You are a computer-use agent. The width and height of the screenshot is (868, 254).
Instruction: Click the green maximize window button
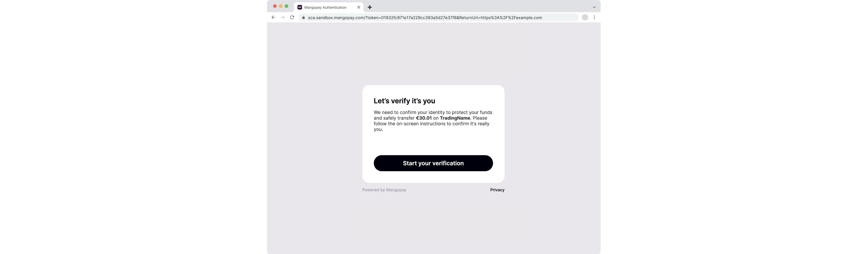coord(286,6)
